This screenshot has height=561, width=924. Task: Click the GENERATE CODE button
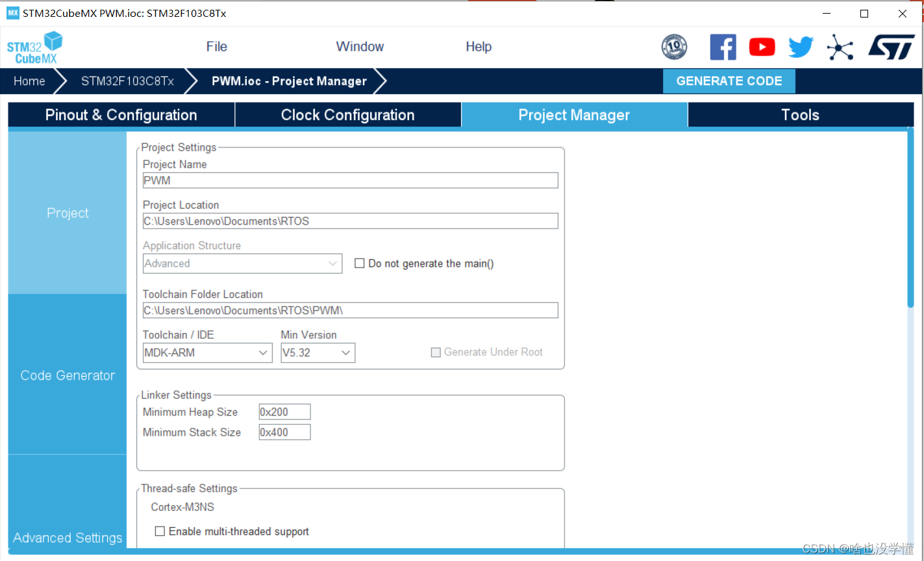coord(729,81)
